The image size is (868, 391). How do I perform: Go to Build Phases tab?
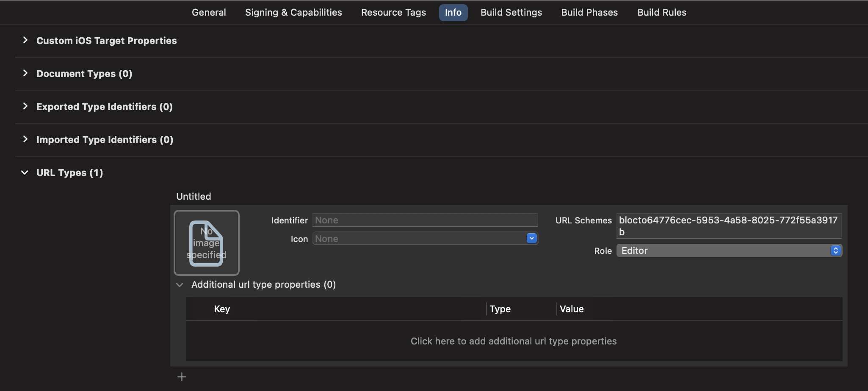coord(589,12)
